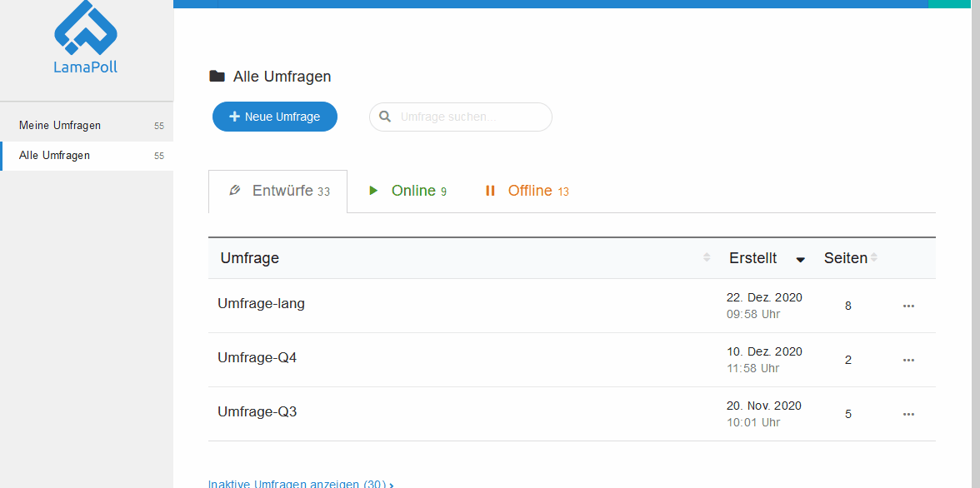
Task: Select Meine Umfragen in sidebar
Action: [x=60, y=126]
